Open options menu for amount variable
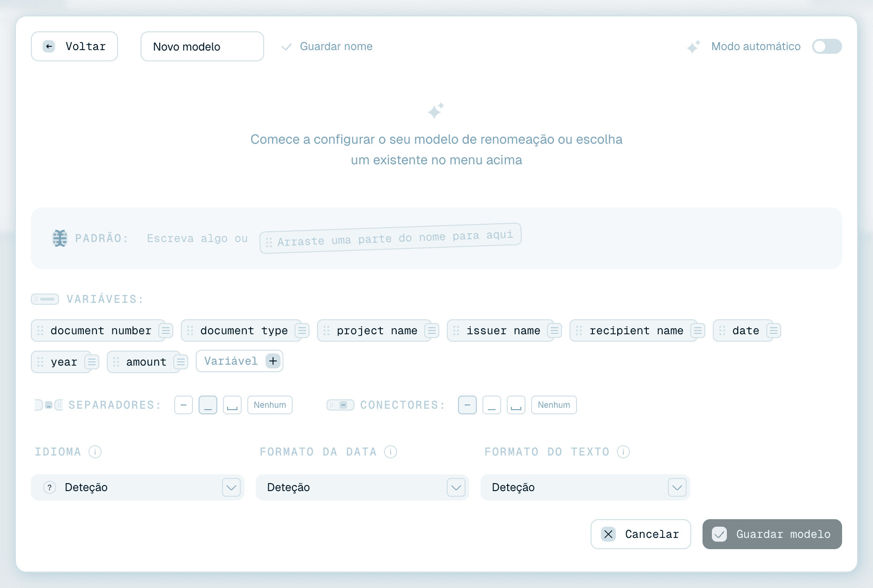The width and height of the screenshot is (873, 588). tap(181, 362)
